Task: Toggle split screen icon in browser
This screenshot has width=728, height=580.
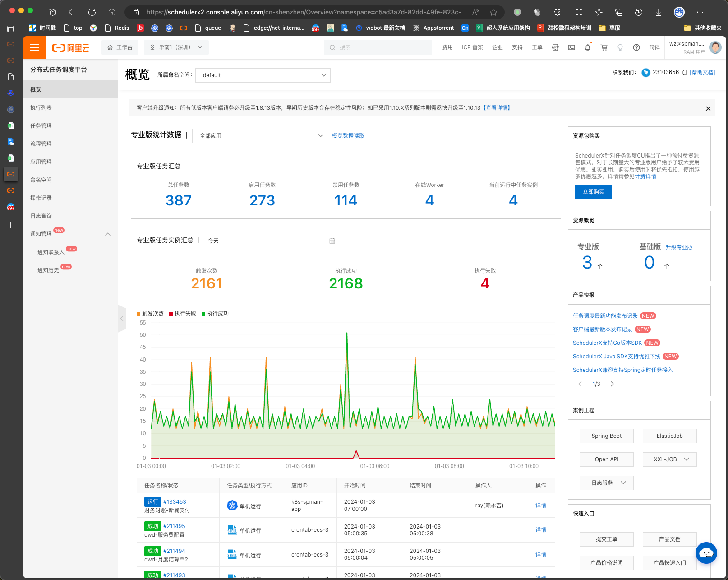Action: click(579, 12)
